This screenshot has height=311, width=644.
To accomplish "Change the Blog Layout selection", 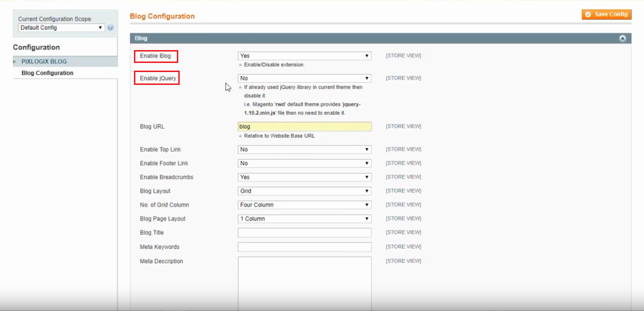I will pos(304,190).
